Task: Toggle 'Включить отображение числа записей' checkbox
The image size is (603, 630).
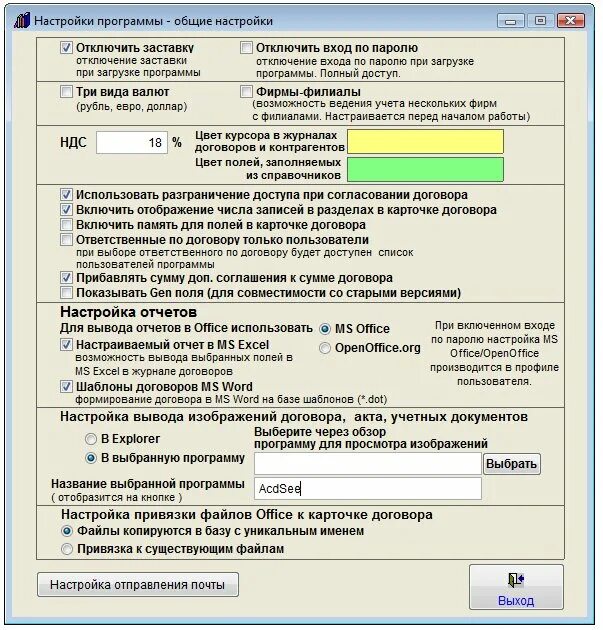Action: tap(66, 210)
